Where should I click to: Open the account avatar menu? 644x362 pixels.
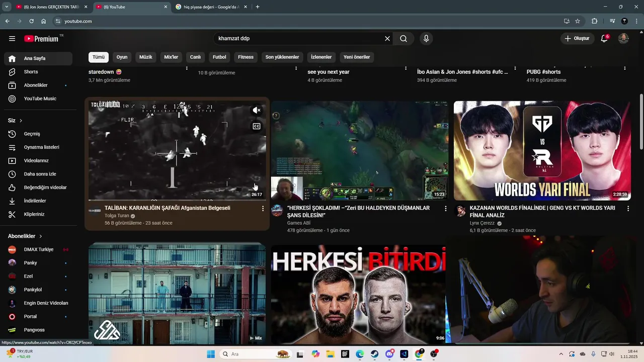click(x=623, y=38)
